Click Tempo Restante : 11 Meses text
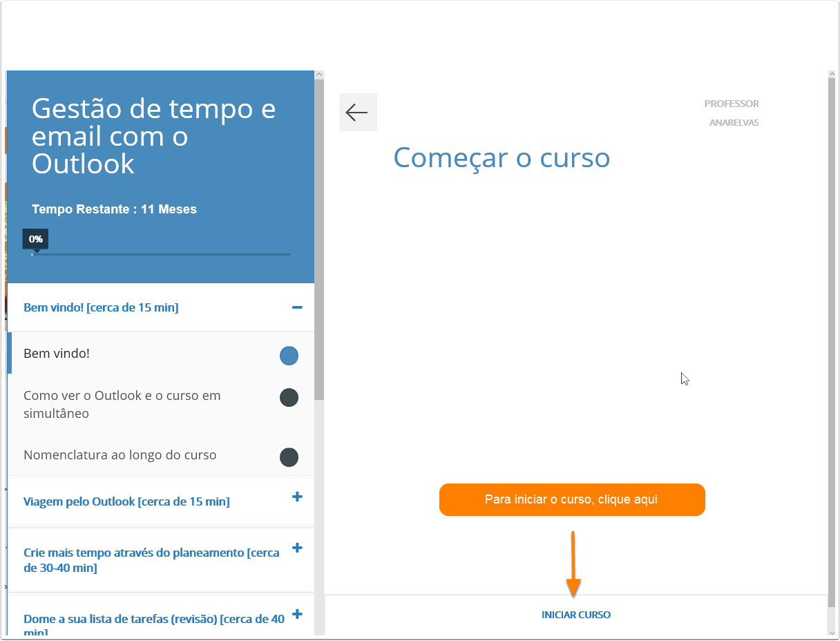Image resolution: width=840 pixels, height=641 pixels. [114, 209]
